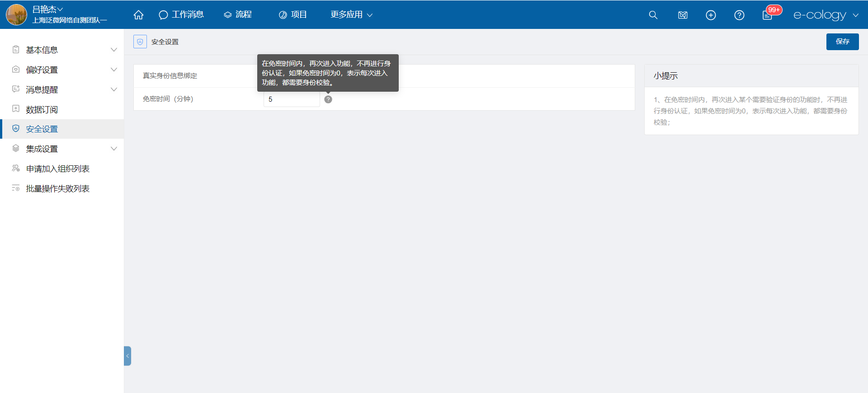Open notifications icon with 99+ badge

pyautogui.click(x=768, y=15)
